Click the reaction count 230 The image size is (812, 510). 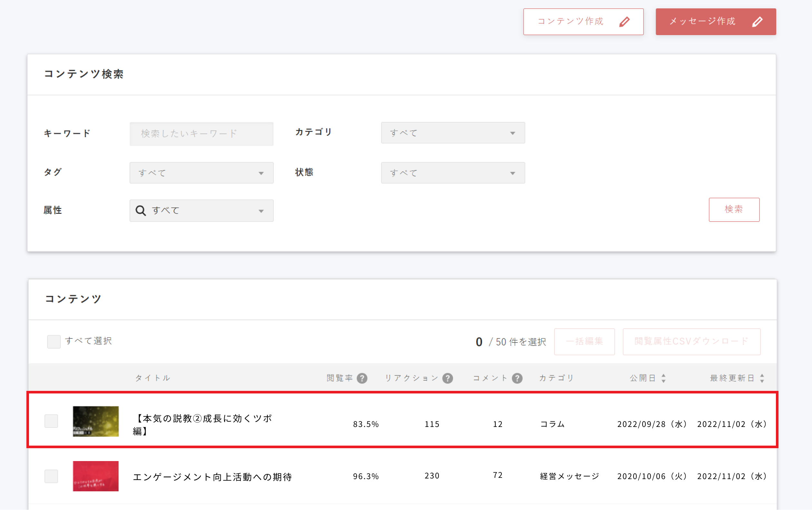tap(432, 476)
